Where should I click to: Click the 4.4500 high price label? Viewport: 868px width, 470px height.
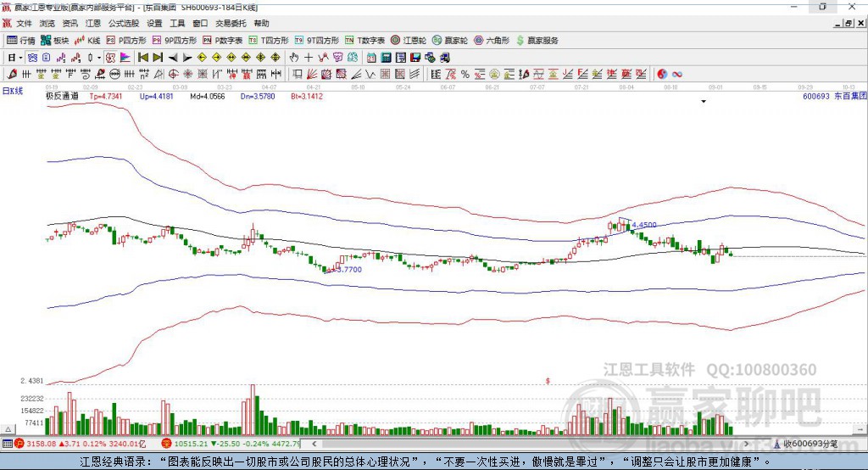(644, 225)
